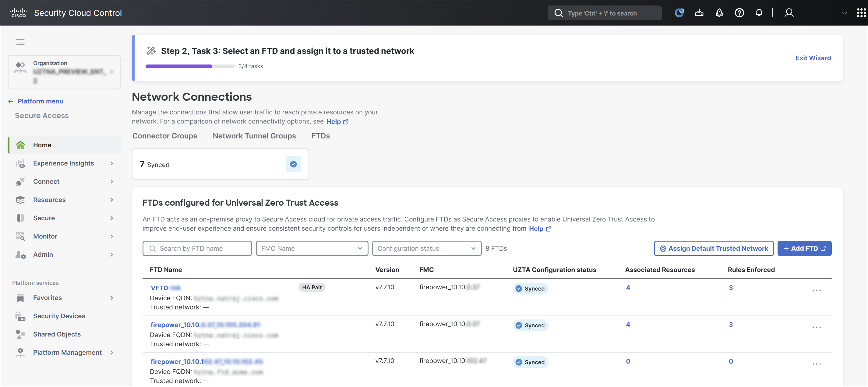Open the notifications bell icon
The width and height of the screenshot is (868, 387).
click(x=759, y=13)
